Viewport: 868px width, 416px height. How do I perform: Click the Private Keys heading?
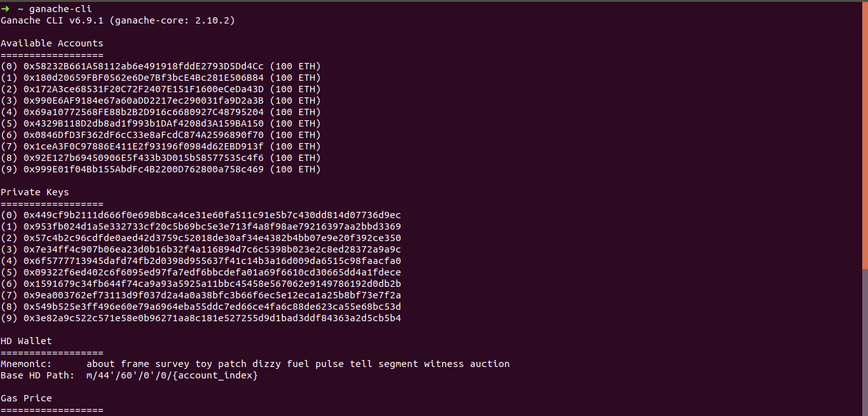34,192
